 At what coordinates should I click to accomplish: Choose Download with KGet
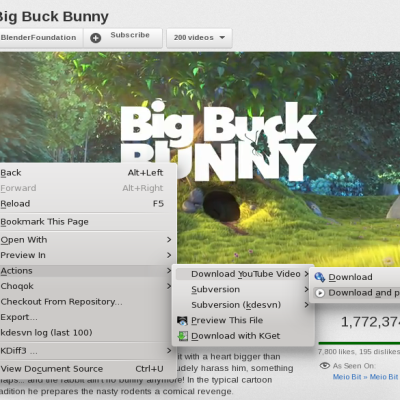(243, 336)
